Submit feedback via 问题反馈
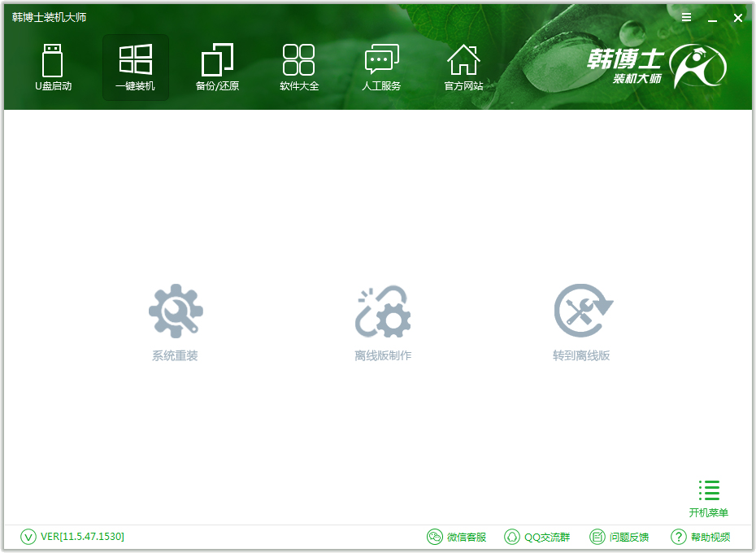The width and height of the screenshot is (756, 553). coord(630,537)
